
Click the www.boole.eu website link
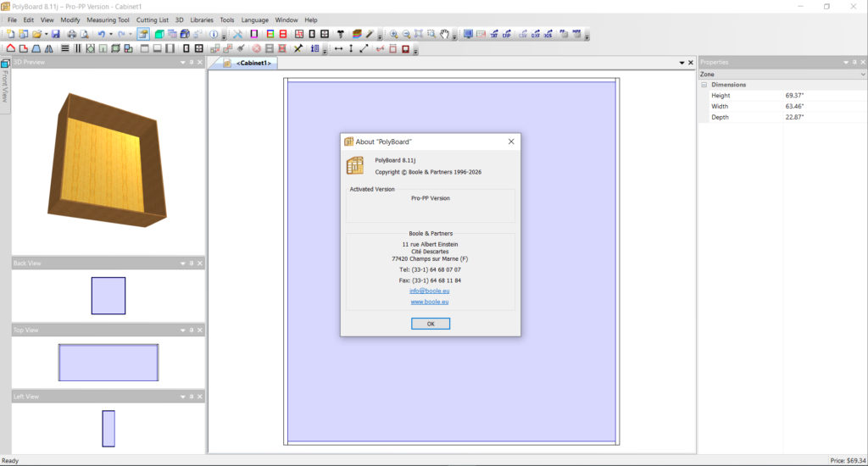pos(430,302)
